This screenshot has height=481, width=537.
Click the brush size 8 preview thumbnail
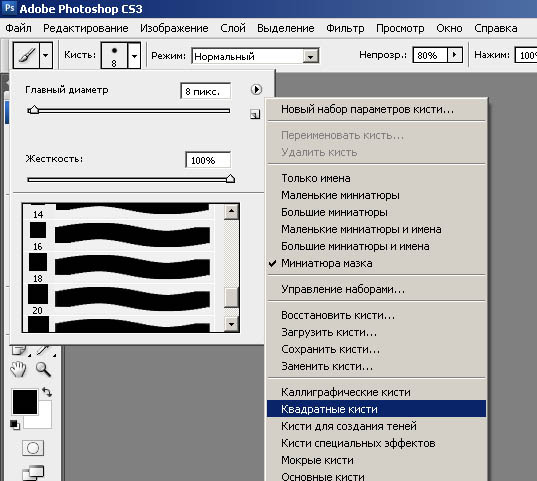(114, 56)
